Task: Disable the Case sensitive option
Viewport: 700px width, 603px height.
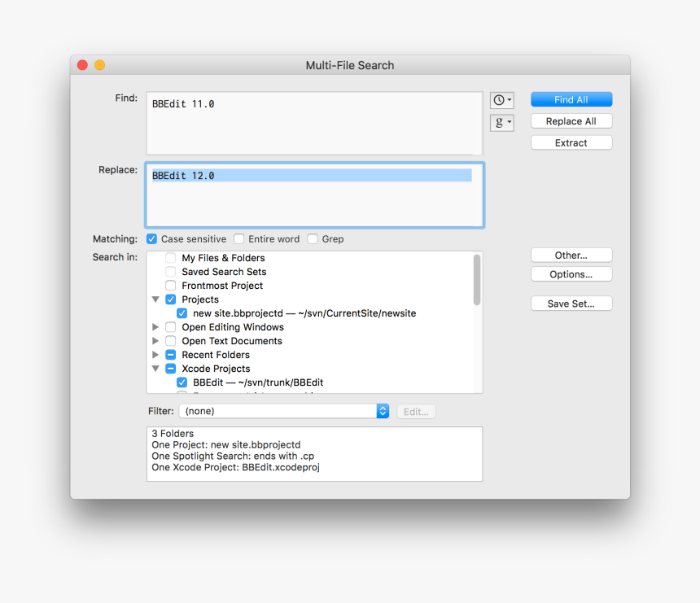Action: click(151, 238)
